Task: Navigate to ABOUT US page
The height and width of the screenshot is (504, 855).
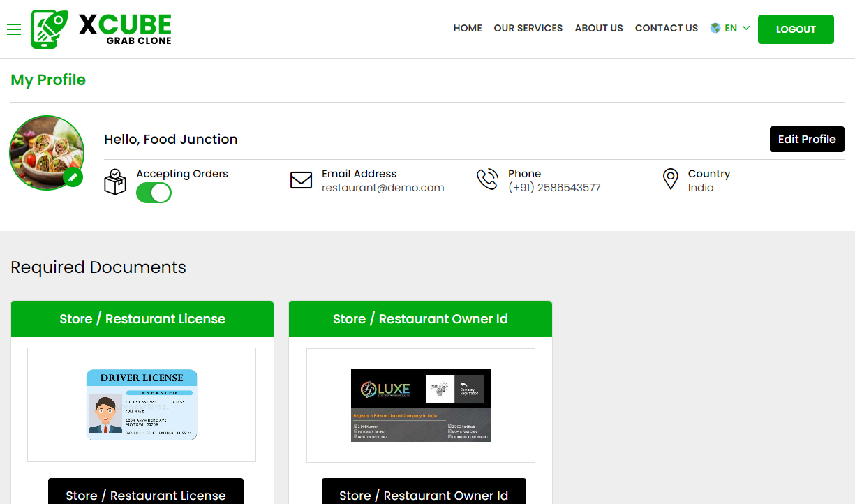Action: click(x=599, y=29)
